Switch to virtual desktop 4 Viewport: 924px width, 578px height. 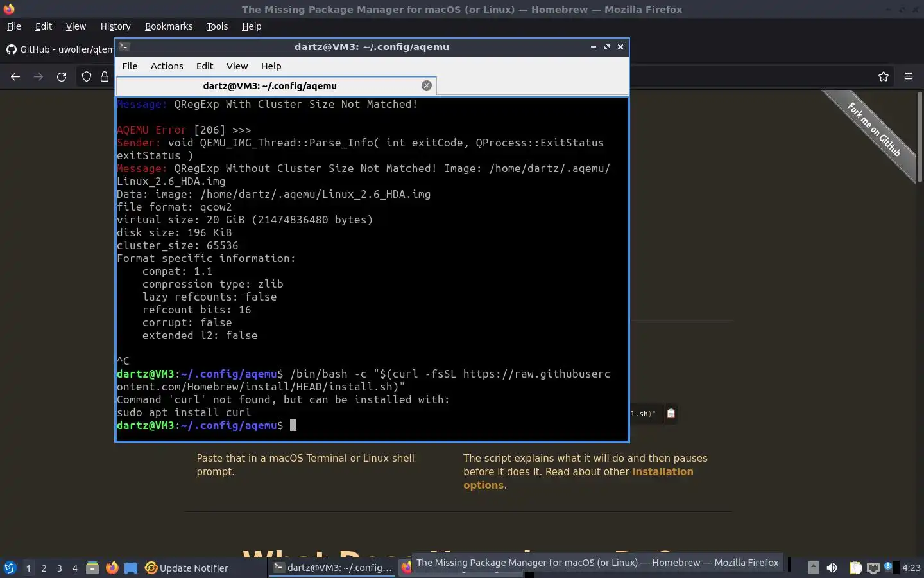(x=75, y=568)
